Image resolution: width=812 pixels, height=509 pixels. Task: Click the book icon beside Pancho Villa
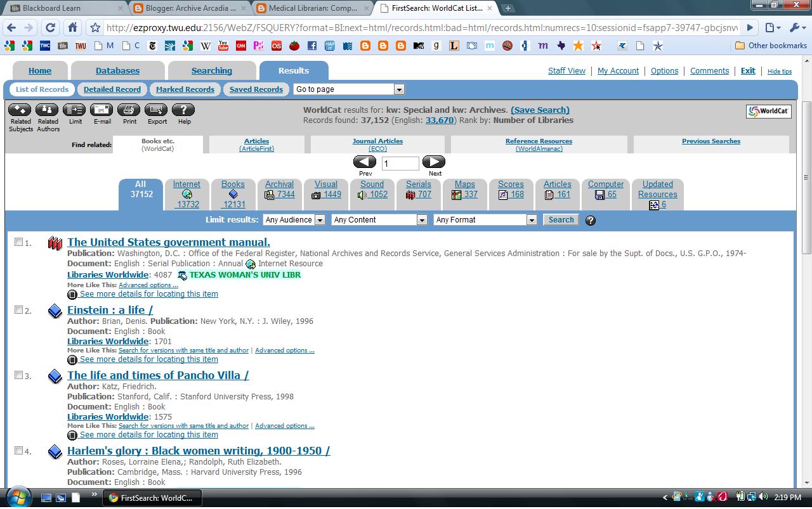[x=55, y=377]
